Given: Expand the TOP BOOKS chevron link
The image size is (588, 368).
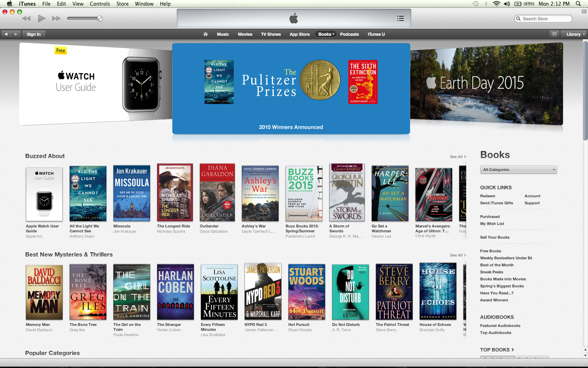Looking at the screenshot, I should click(497, 350).
